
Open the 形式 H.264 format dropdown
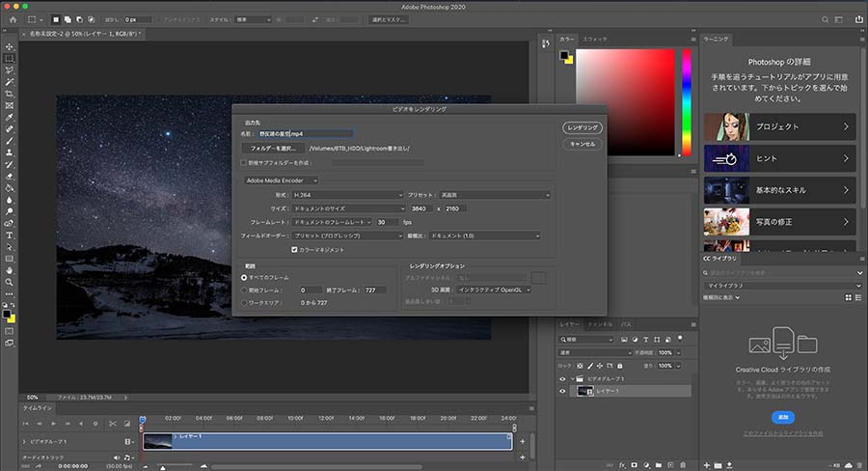347,195
